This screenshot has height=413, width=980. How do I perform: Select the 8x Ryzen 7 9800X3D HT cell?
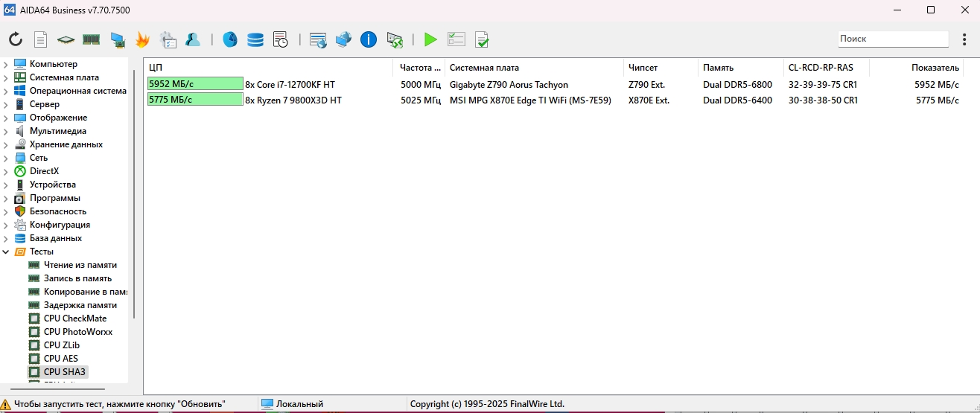[x=293, y=100]
